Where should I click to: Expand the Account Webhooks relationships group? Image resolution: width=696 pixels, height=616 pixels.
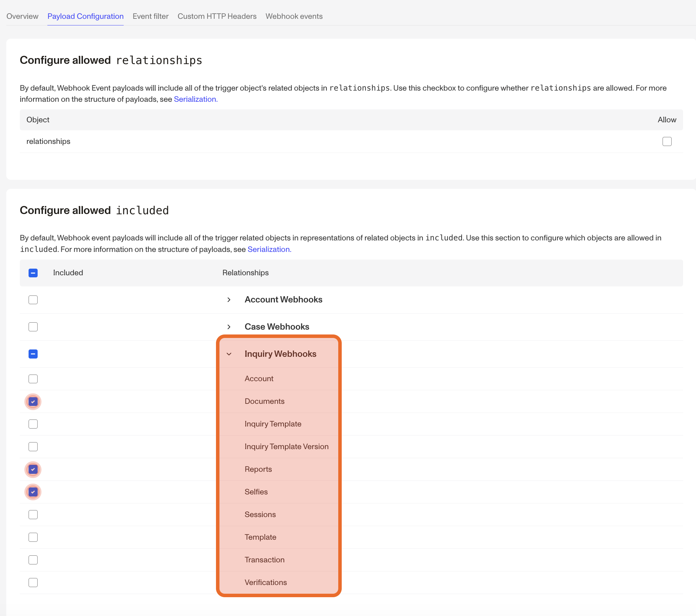coord(229,300)
